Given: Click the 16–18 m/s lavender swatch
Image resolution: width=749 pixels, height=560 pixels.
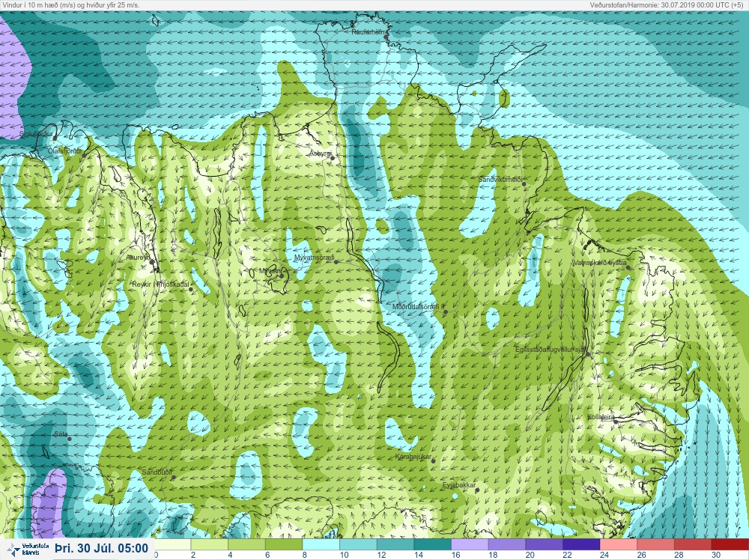Looking at the screenshot, I should (470, 544).
